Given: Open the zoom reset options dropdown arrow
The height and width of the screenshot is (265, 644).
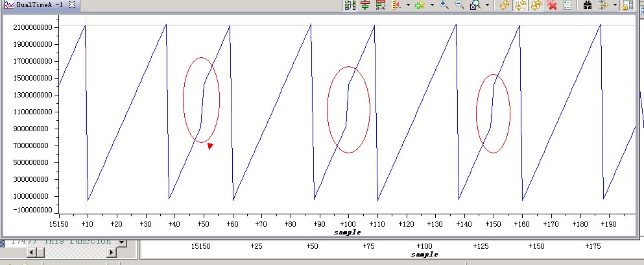Looking at the screenshot, I should pyautogui.click(x=487, y=5).
